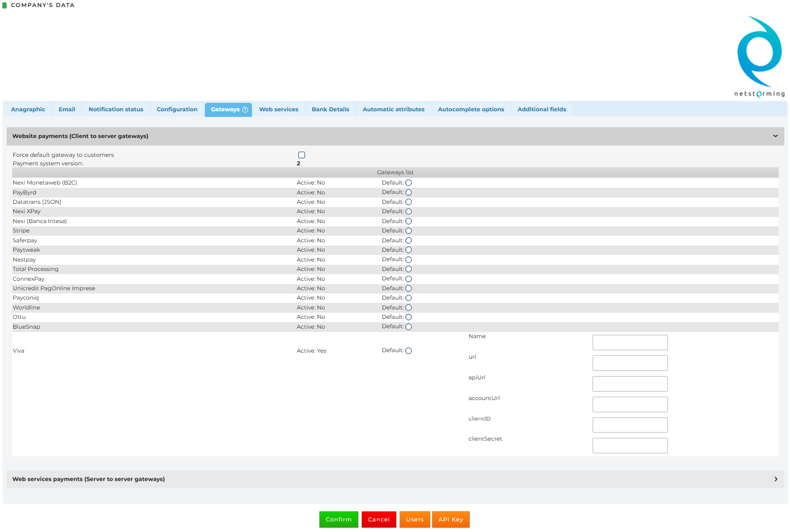Image resolution: width=790 pixels, height=532 pixels.
Task: Open the Users button
Action: coord(415,519)
